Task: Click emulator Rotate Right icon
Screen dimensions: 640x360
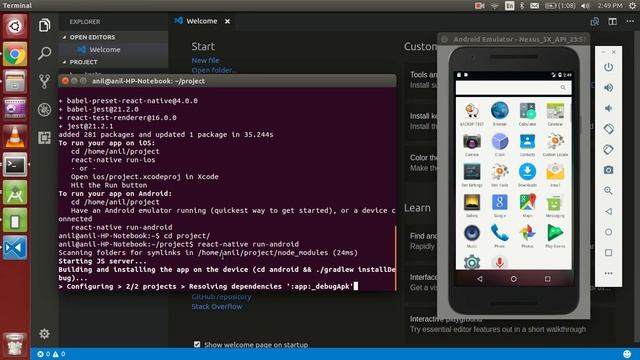Action: point(608,149)
